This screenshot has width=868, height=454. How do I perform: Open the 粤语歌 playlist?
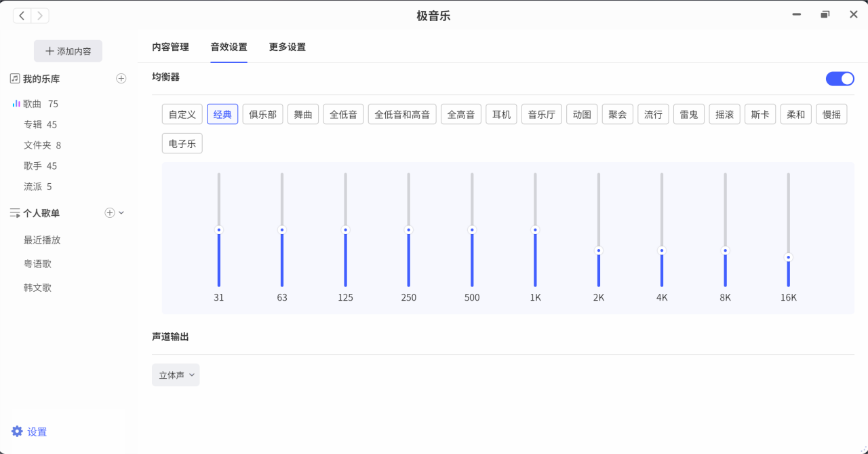click(x=38, y=264)
